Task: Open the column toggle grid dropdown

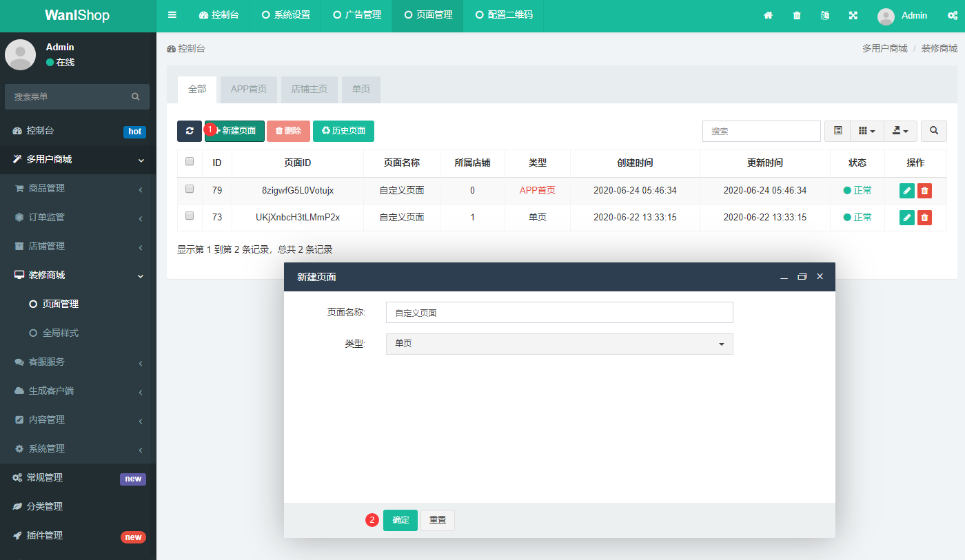Action: (x=867, y=131)
